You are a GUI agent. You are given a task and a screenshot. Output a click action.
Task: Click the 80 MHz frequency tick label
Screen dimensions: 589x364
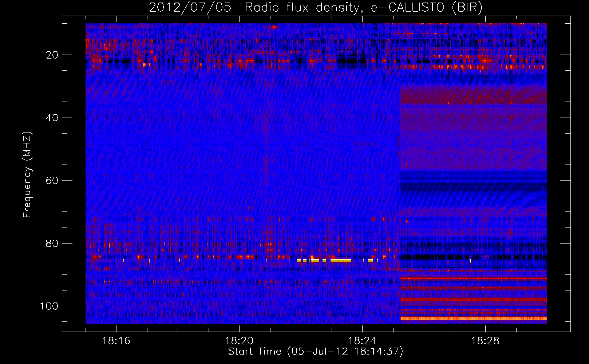click(52, 243)
